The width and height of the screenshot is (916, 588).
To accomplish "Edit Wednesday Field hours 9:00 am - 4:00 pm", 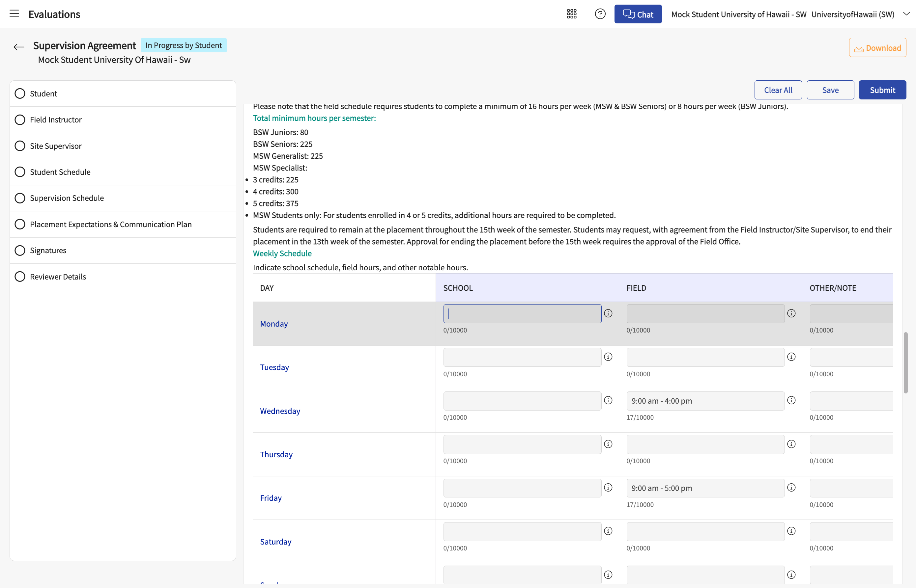I will tap(705, 401).
